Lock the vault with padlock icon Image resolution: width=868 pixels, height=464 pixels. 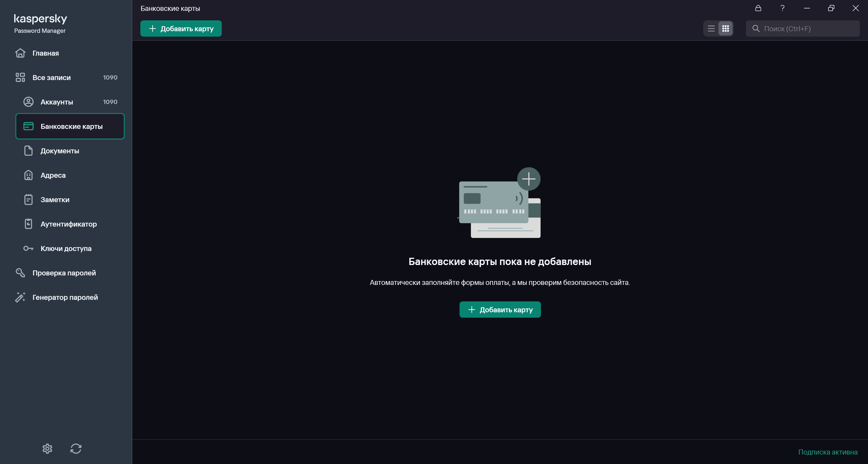point(758,8)
